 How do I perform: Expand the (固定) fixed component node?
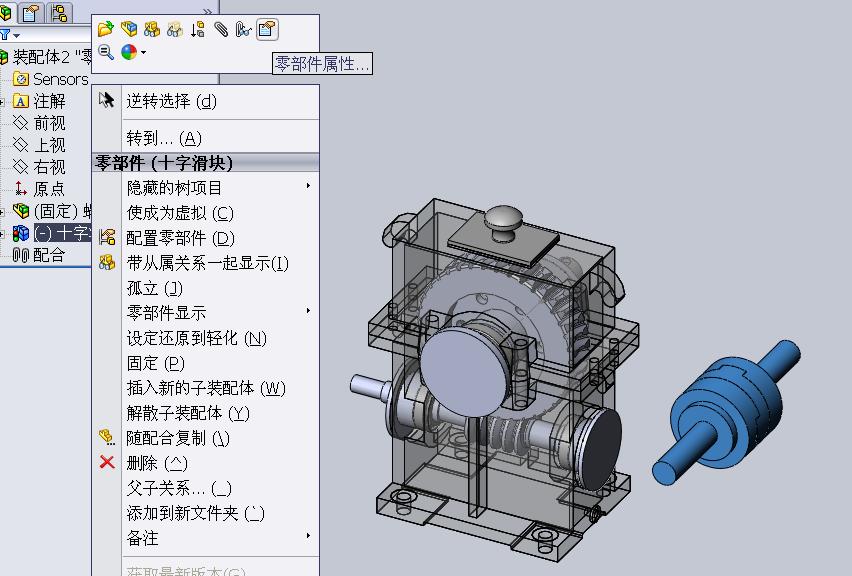(x=2, y=211)
